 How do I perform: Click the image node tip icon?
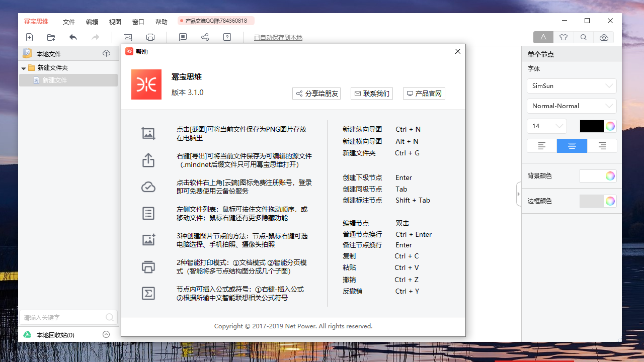148,240
